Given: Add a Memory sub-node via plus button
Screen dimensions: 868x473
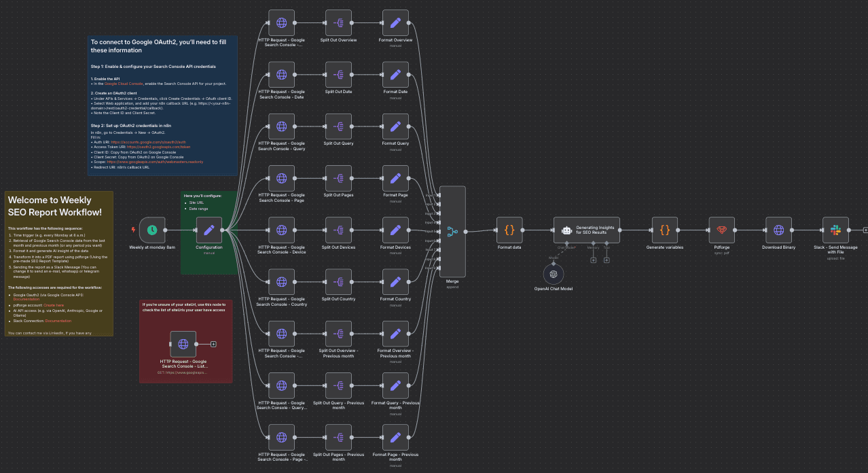Looking at the screenshot, I should [x=593, y=260].
